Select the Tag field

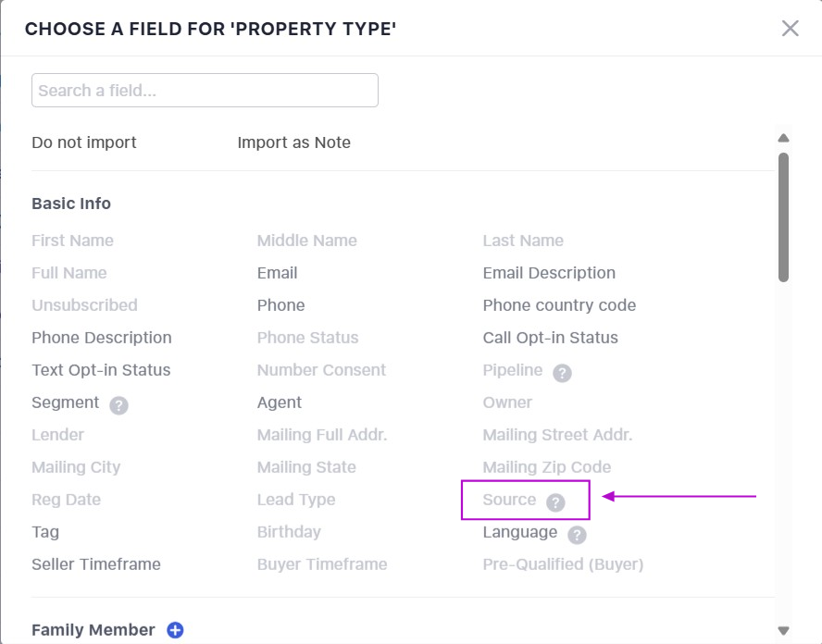45,532
